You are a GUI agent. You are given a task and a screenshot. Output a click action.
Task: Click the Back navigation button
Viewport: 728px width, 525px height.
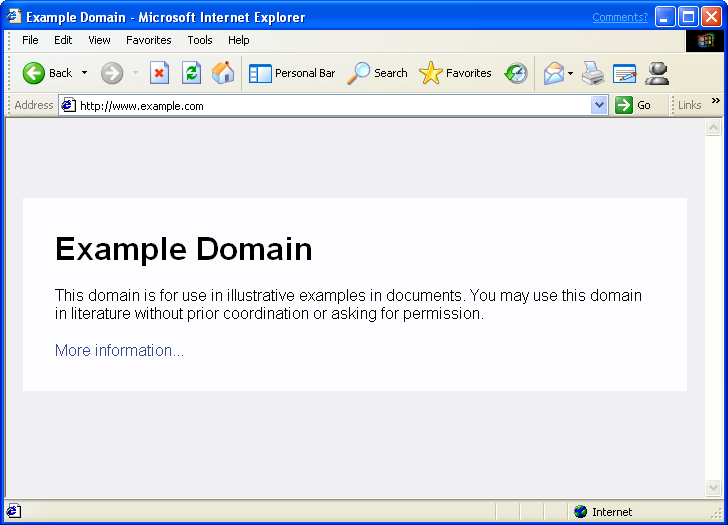[47, 73]
